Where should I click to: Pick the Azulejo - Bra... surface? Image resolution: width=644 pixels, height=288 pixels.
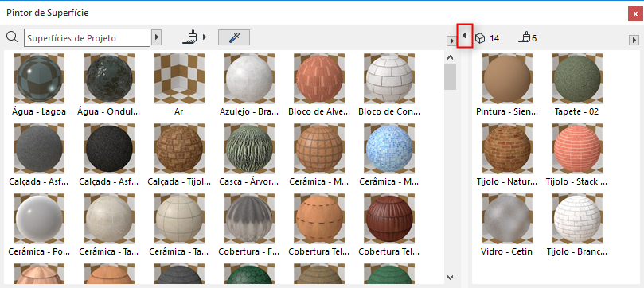point(249,85)
